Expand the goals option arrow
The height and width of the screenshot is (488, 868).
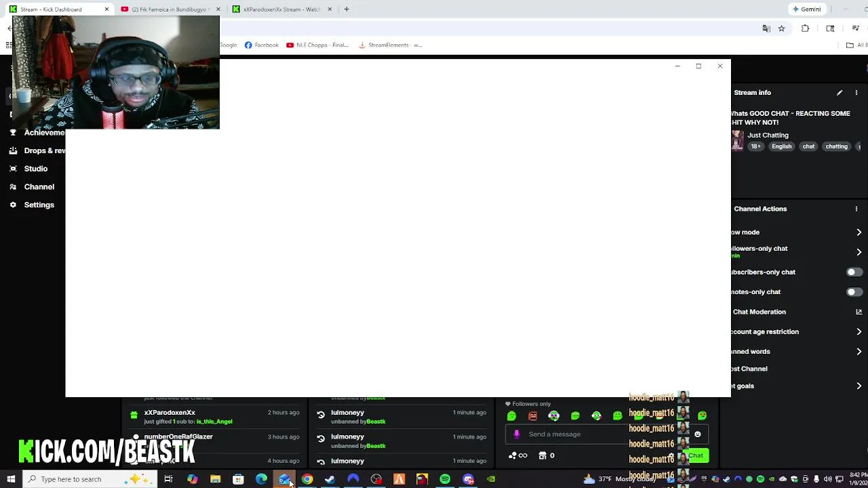(859, 386)
